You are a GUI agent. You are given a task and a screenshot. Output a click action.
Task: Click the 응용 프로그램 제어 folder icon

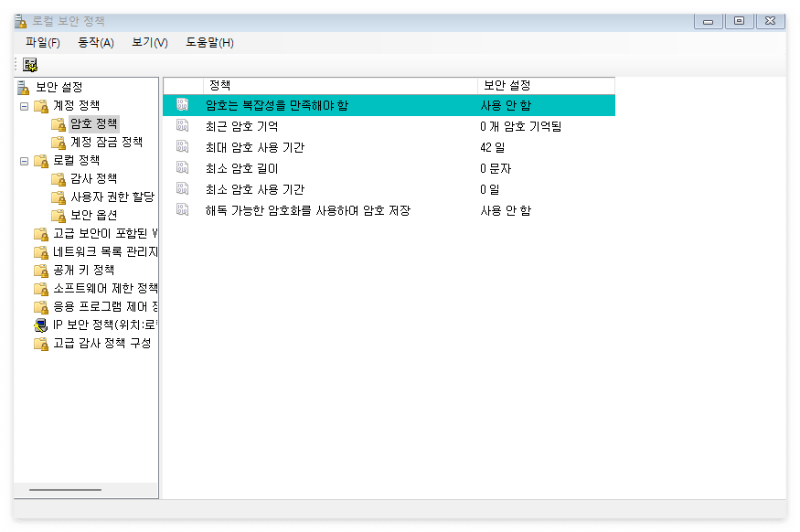(41, 307)
